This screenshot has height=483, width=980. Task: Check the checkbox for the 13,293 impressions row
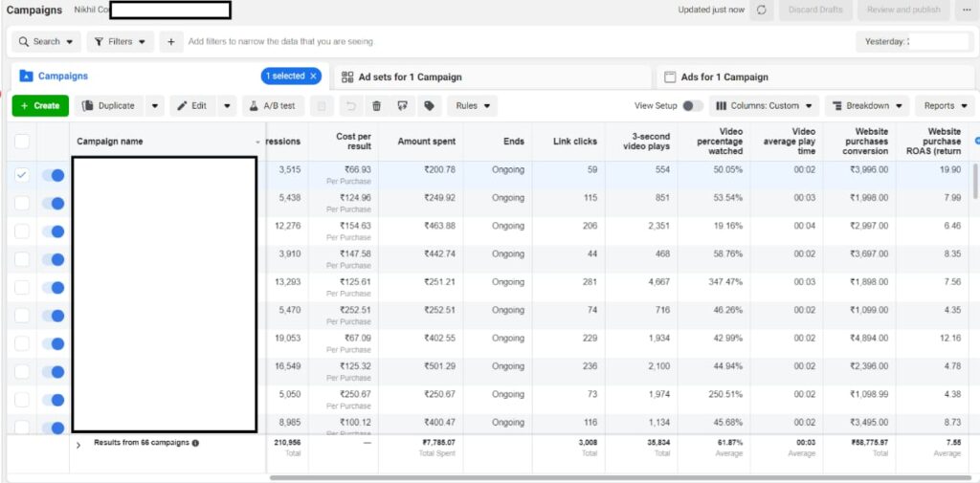click(x=22, y=288)
